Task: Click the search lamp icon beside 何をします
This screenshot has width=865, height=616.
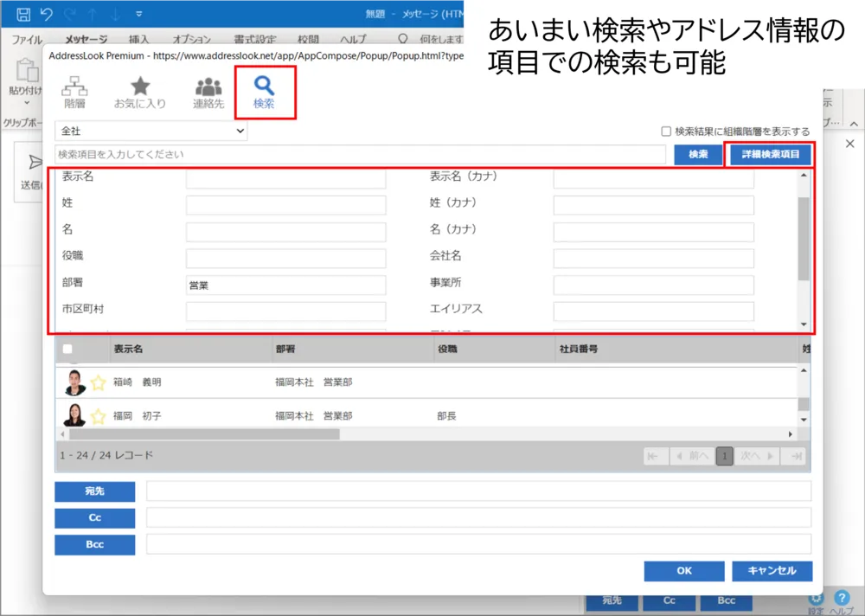Action: (403, 38)
